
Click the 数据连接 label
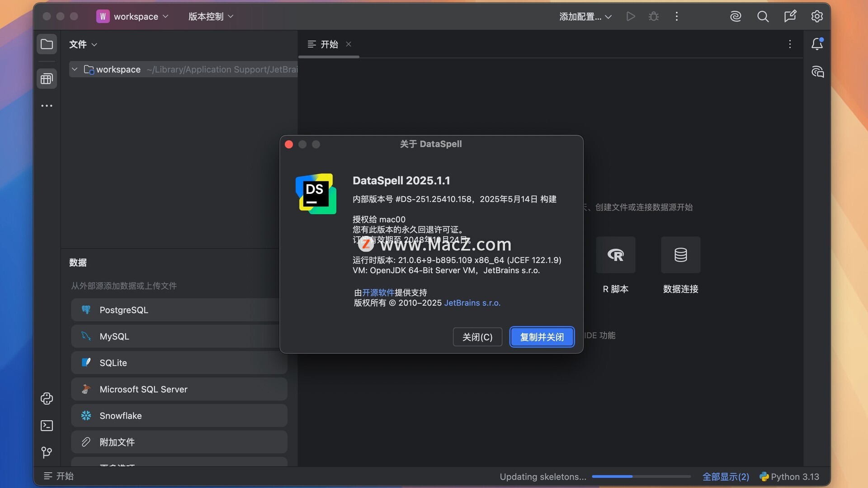coord(681,289)
